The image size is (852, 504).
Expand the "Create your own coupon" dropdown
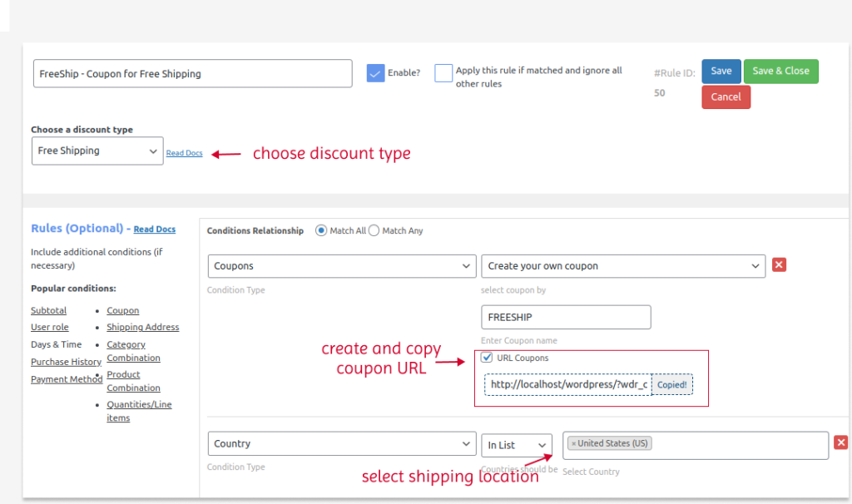(x=622, y=264)
